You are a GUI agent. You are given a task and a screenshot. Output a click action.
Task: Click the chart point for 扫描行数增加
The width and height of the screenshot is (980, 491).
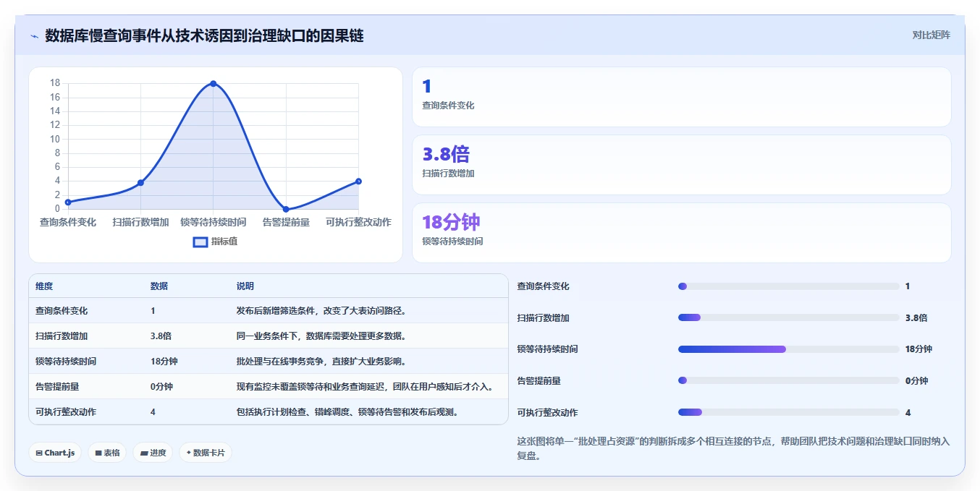pyautogui.click(x=140, y=183)
